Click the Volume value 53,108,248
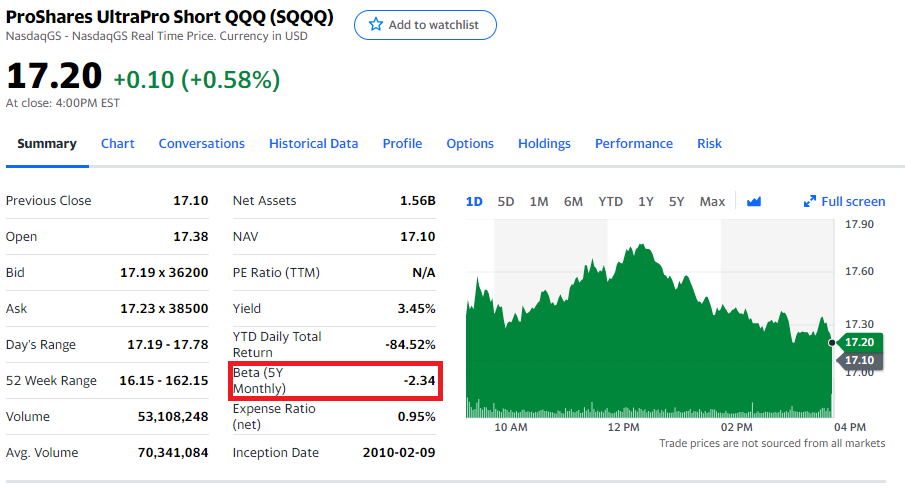Viewport: 905px width, 495px height. 173,417
